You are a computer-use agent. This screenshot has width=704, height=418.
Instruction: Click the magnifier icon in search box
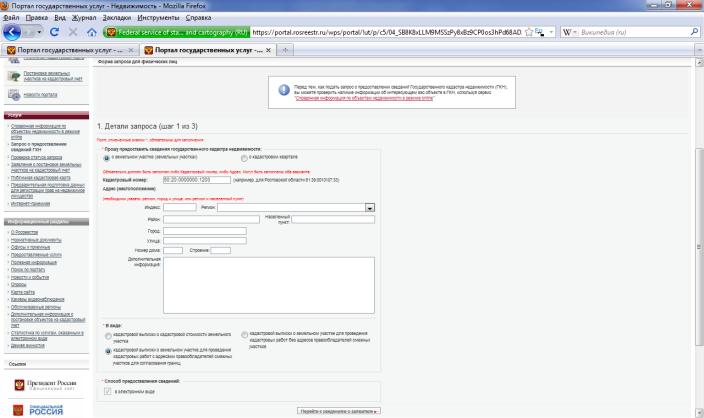(x=694, y=32)
